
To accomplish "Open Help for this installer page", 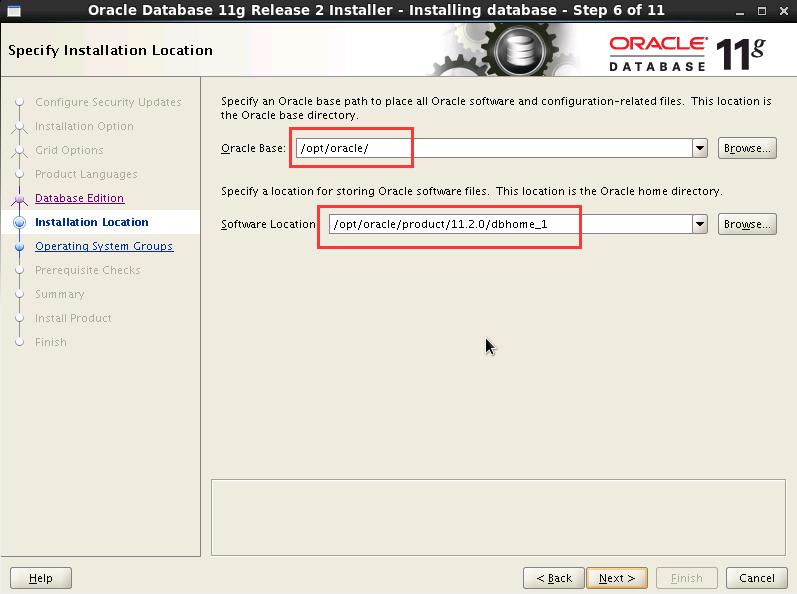I will [41, 578].
